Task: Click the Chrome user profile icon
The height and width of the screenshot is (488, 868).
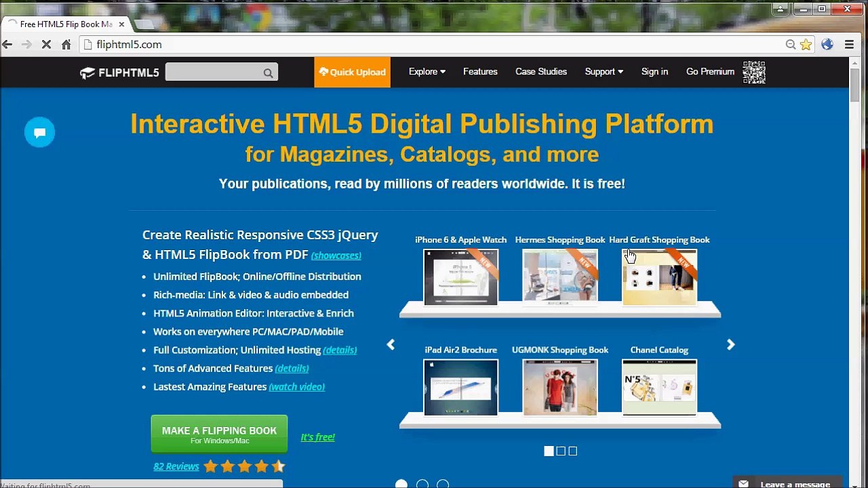Action: [x=781, y=9]
